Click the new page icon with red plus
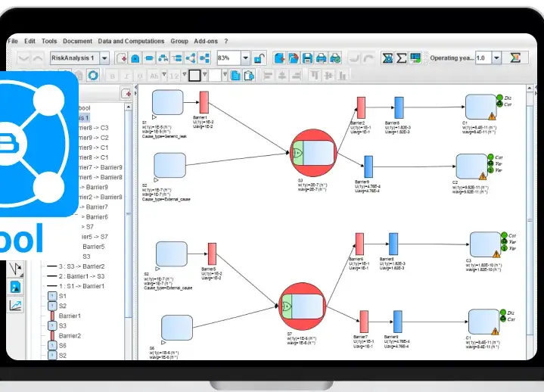This screenshot has width=544, height=392. coord(121,58)
